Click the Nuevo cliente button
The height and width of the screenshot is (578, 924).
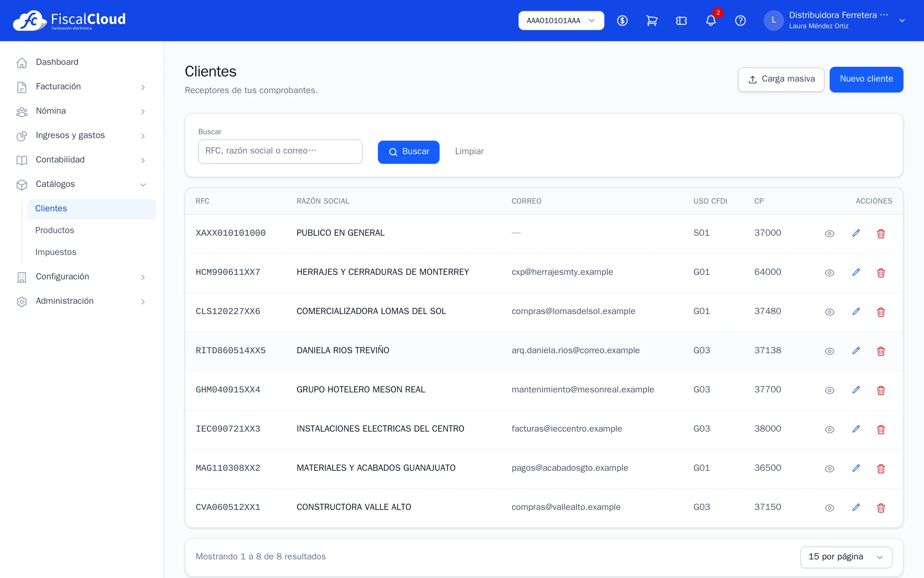tap(866, 79)
